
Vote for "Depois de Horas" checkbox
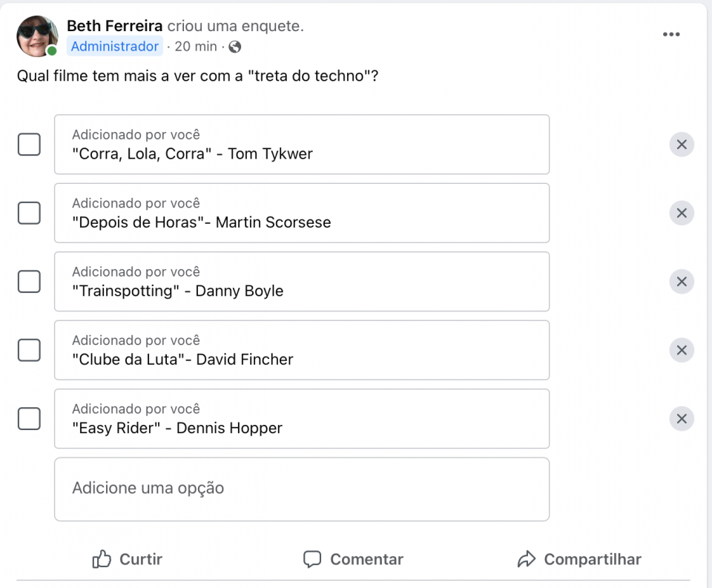tap(29, 213)
